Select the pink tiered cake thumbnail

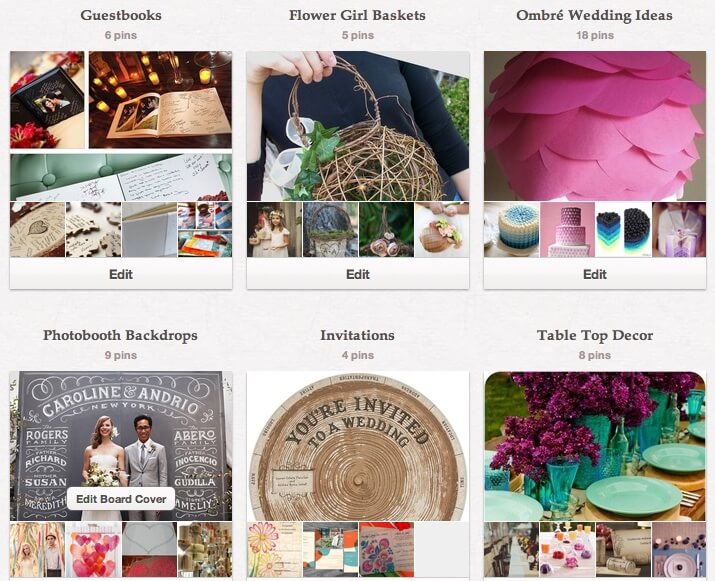567,230
